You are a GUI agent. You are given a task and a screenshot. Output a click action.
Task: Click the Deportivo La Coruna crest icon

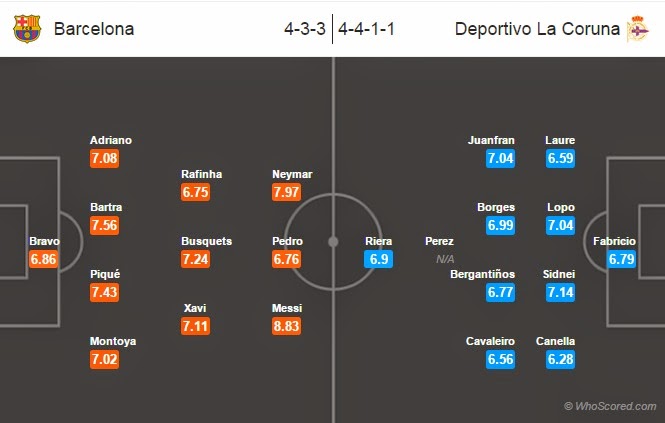coord(637,29)
